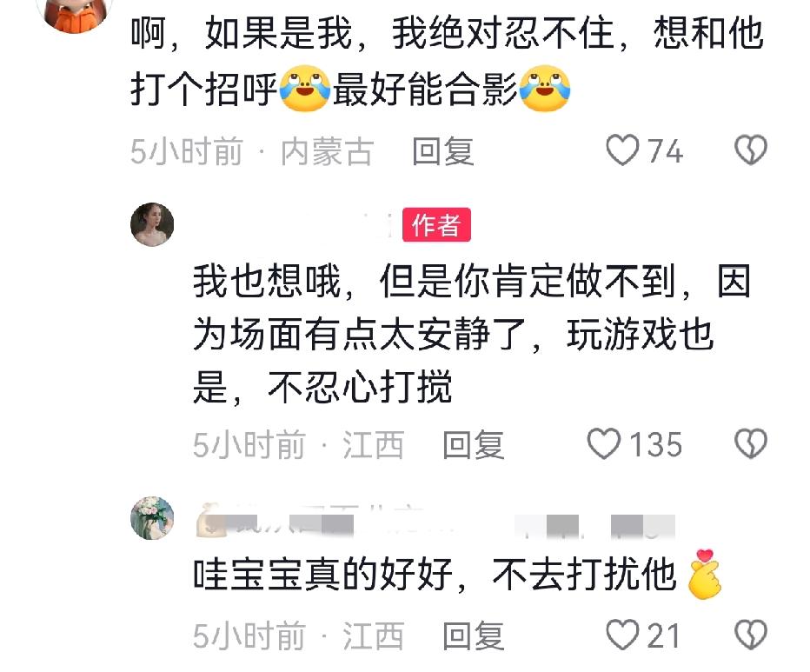Tap the author's reply text 我也想哦
Image resolution: width=810 pixels, height=672 pixels.
click(x=267, y=282)
